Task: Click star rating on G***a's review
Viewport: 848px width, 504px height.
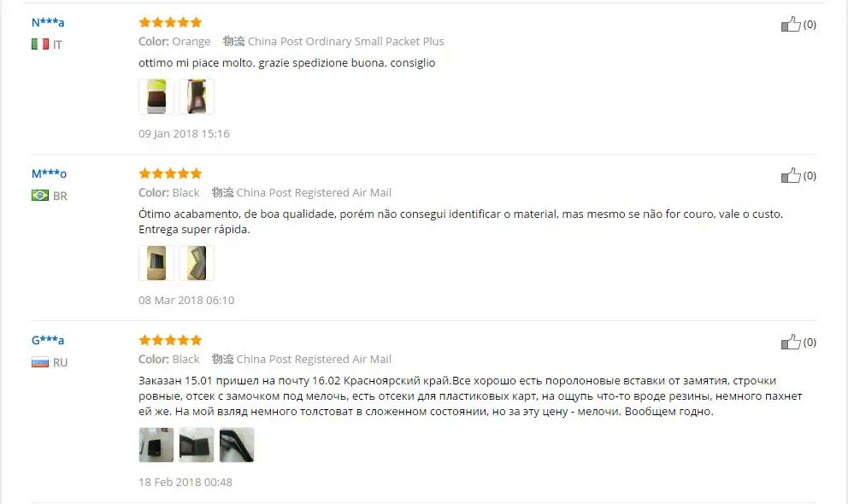Action: (x=170, y=340)
